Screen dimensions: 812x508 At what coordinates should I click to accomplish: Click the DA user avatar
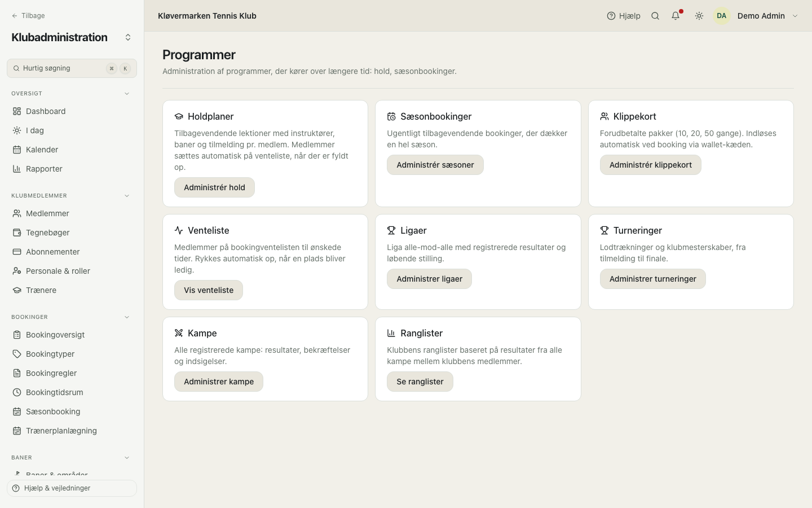(x=722, y=16)
